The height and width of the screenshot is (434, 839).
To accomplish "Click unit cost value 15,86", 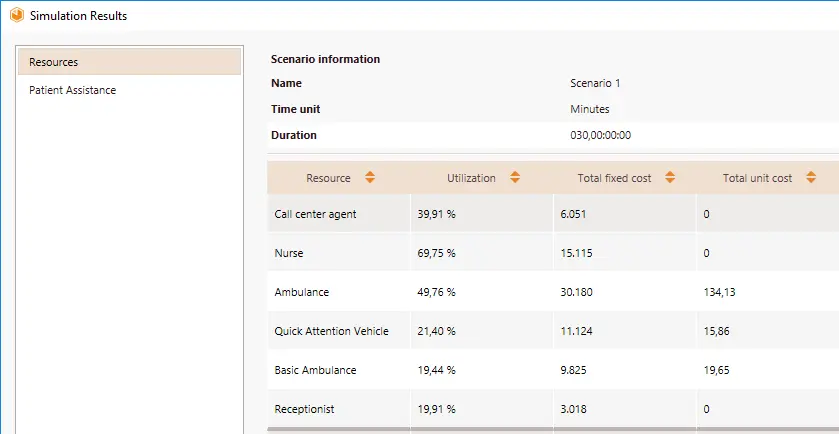I will 716,331.
